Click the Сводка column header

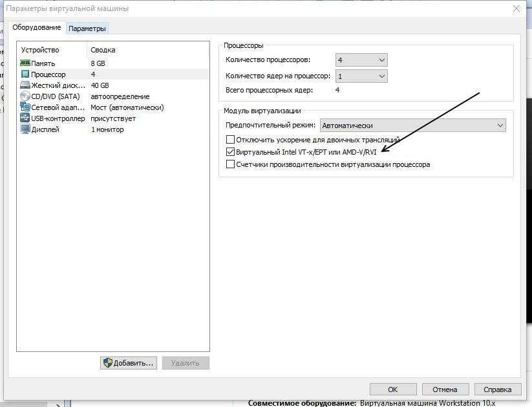tap(103, 50)
